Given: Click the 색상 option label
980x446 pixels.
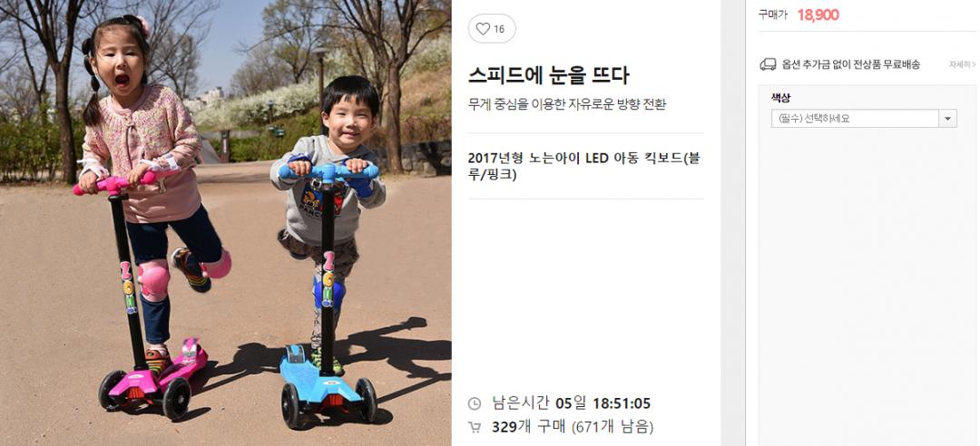Looking at the screenshot, I should [780, 97].
